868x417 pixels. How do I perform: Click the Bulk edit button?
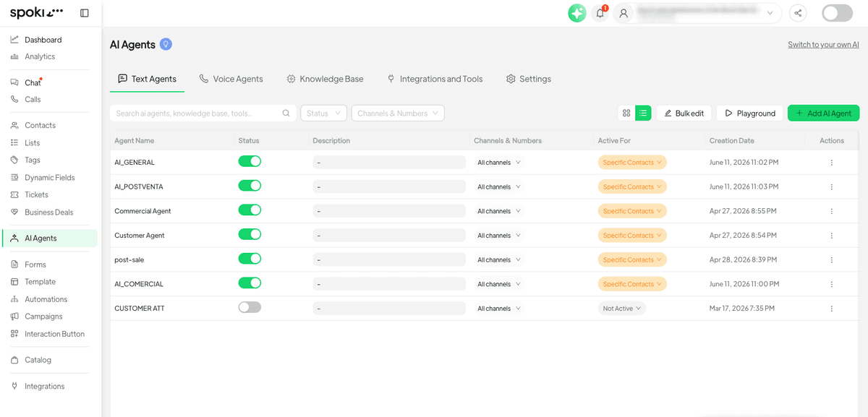[684, 113]
